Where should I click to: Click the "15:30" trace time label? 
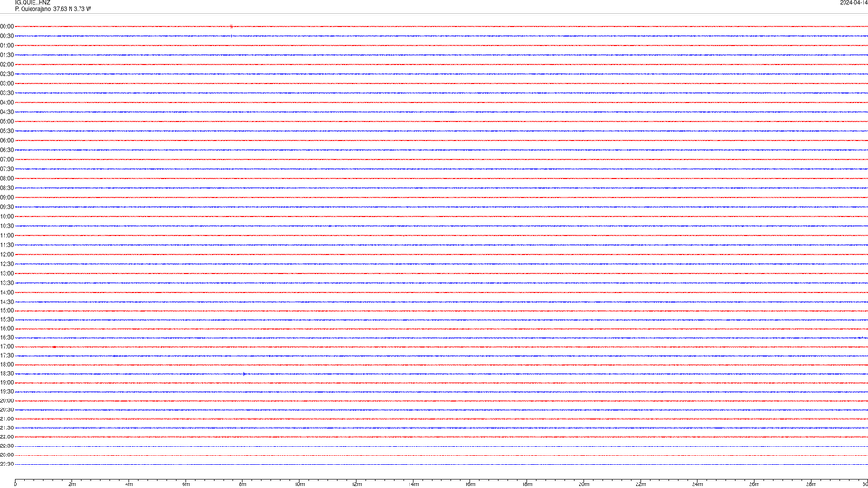tap(6, 320)
